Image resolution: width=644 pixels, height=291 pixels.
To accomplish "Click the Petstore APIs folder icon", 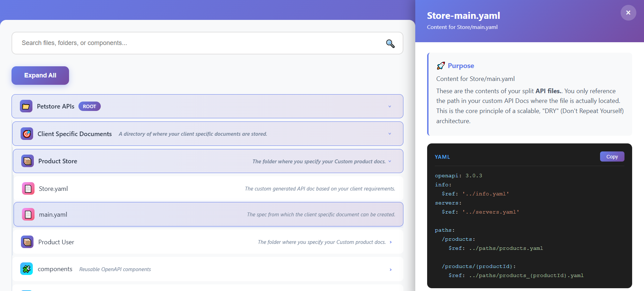I will coord(26,106).
